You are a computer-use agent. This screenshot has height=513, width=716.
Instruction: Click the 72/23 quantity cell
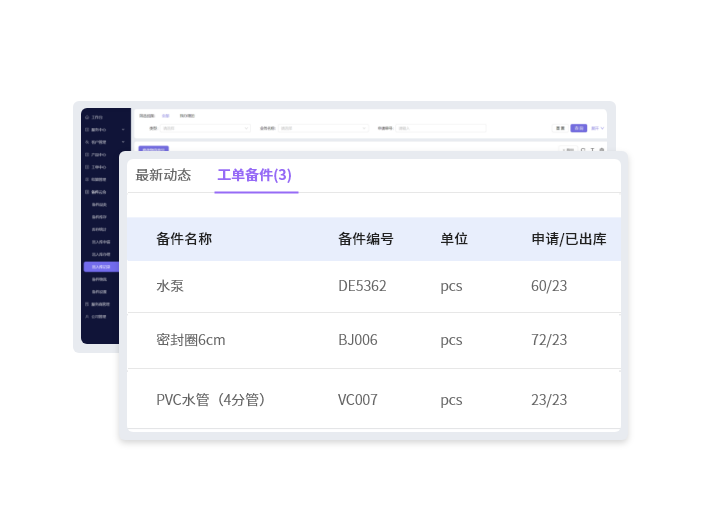tap(549, 340)
